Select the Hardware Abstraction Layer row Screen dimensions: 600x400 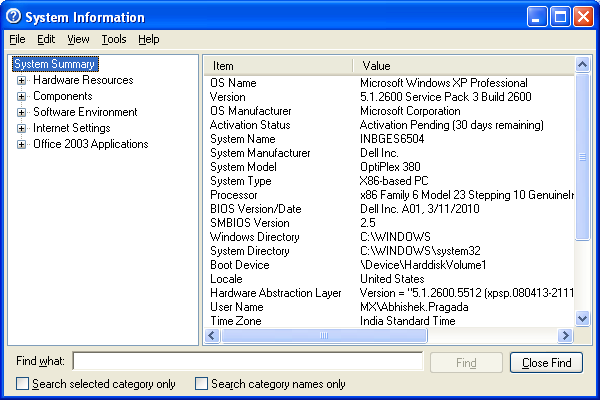[390, 293]
